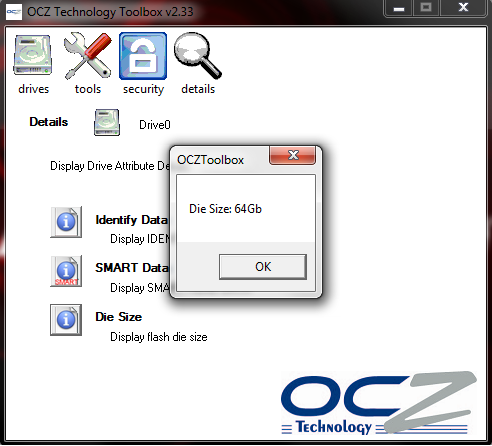Click 'Display Drive Attribute' description text

pos(110,166)
